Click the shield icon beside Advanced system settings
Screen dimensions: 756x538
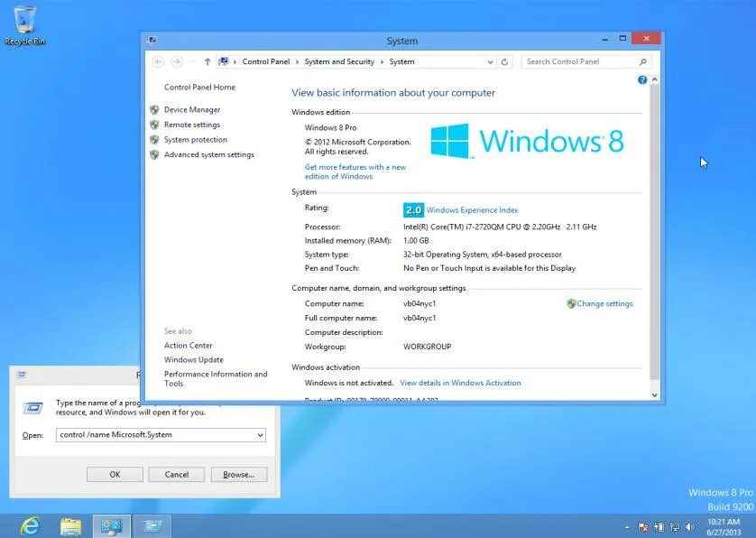click(x=155, y=155)
